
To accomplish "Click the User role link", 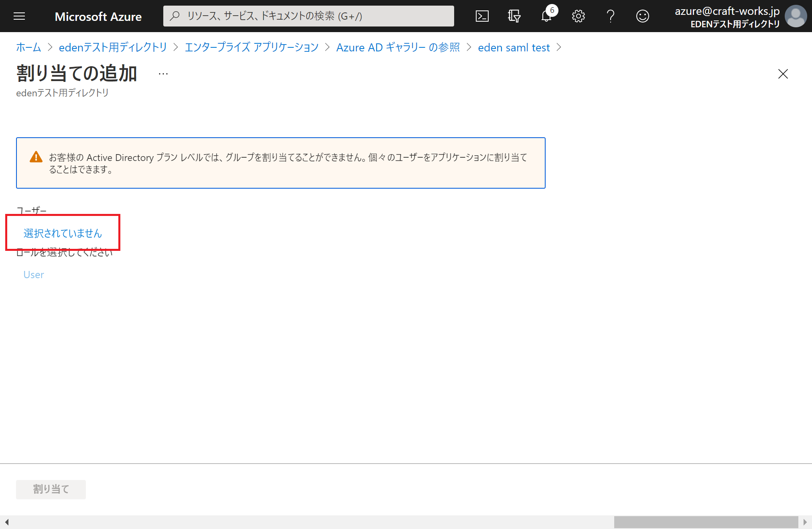I will coord(34,275).
